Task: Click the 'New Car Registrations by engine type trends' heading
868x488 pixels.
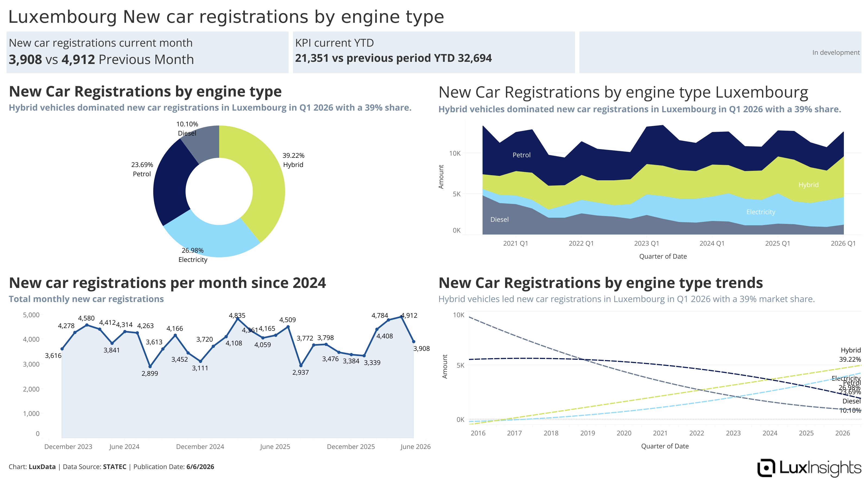Action: (x=601, y=282)
